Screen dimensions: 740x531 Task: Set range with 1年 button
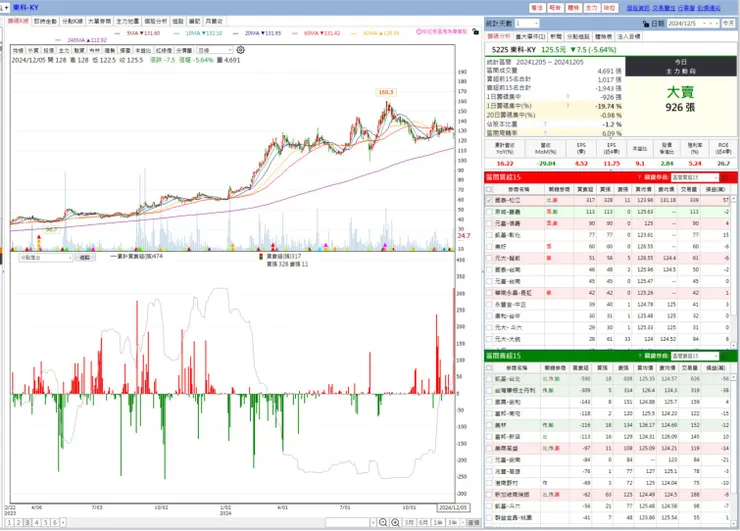click(438, 523)
